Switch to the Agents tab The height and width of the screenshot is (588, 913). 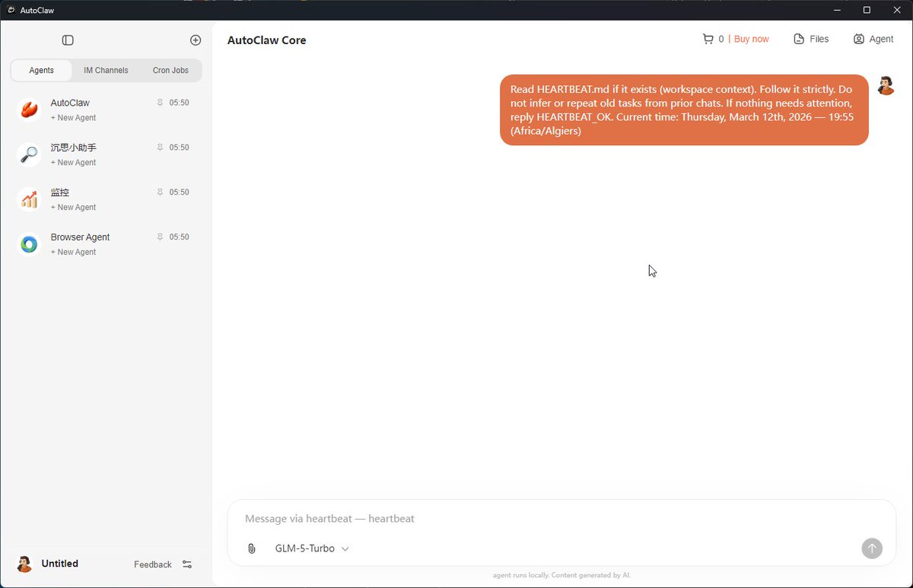tap(41, 70)
